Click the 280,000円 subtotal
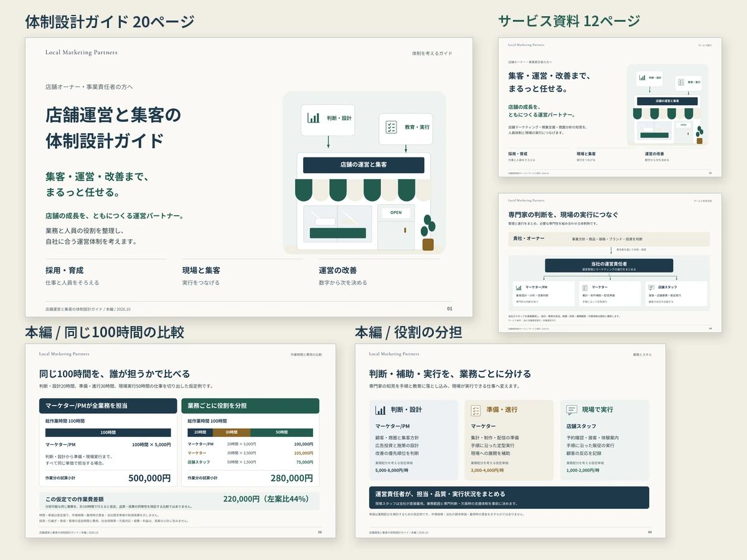The height and width of the screenshot is (560, 747). [291, 478]
